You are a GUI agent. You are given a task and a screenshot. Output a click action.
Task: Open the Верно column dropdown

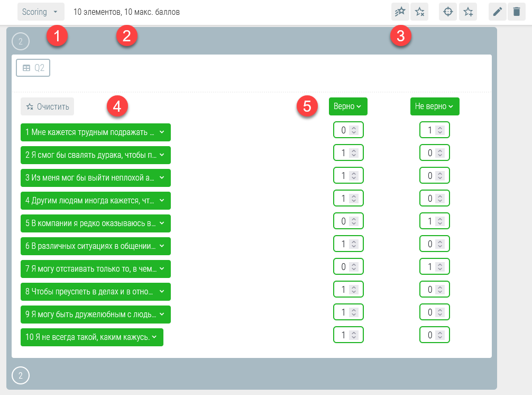tap(348, 106)
